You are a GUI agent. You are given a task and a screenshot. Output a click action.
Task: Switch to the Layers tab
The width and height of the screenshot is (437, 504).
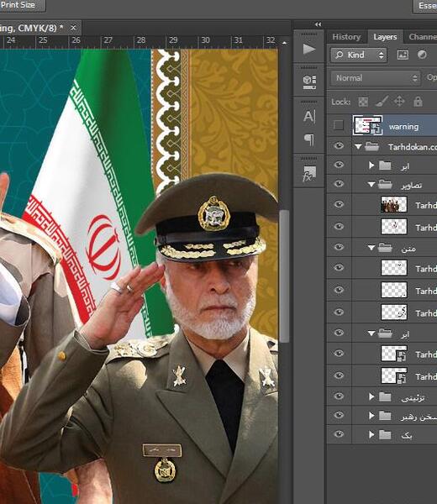point(385,37)
